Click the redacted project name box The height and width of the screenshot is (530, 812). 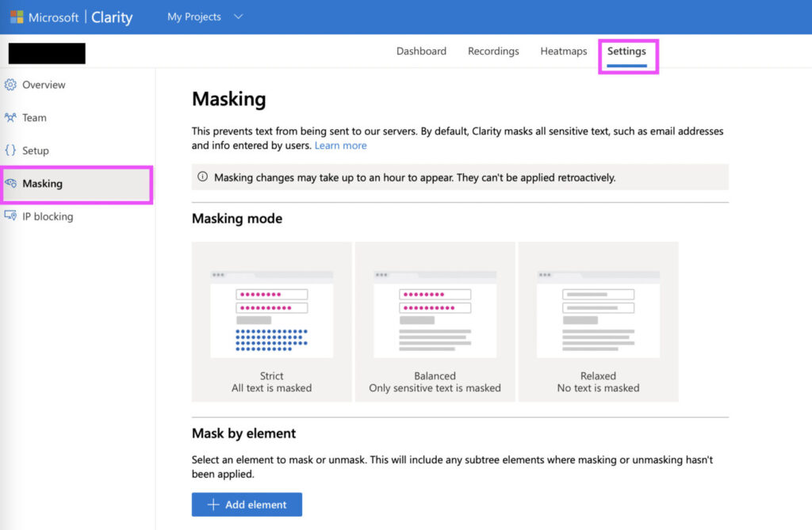[x=47, y=53]
